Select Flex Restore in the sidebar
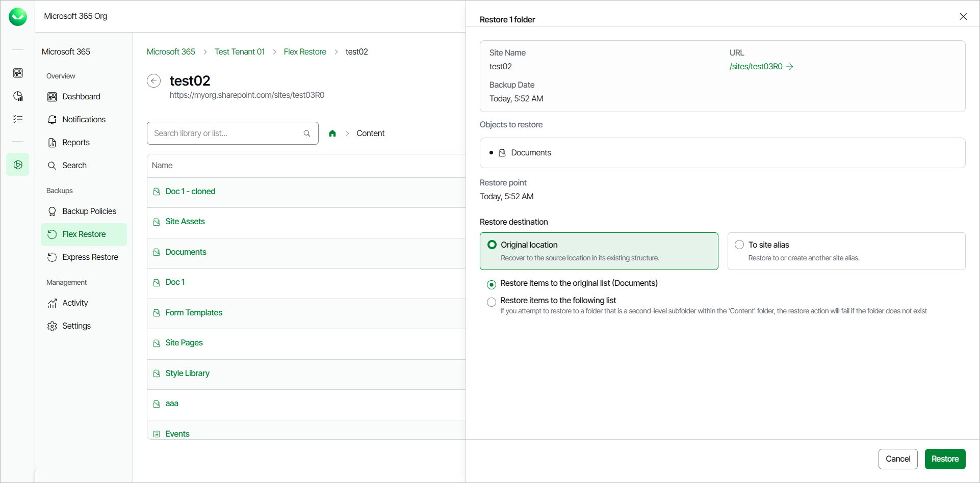Screen dimensions: 980x483 [84, 234]
